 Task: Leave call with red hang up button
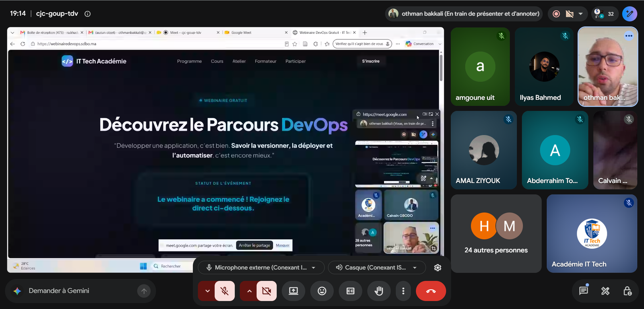(x=431, y=291)
